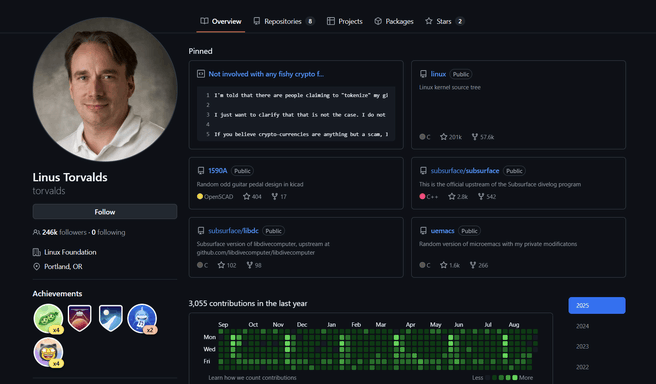Click the pink C++ language dot
The image size is (656, 384).
pos(423,196)
